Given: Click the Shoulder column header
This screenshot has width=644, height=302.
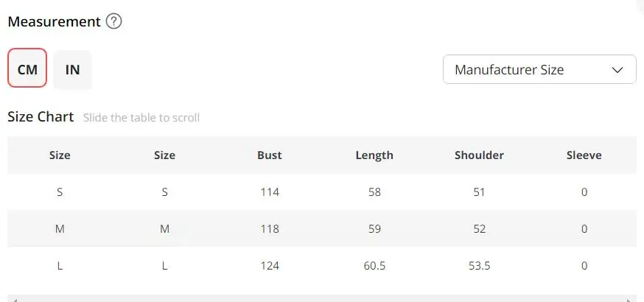Looking at the screenshot, I should click(479, 155).
